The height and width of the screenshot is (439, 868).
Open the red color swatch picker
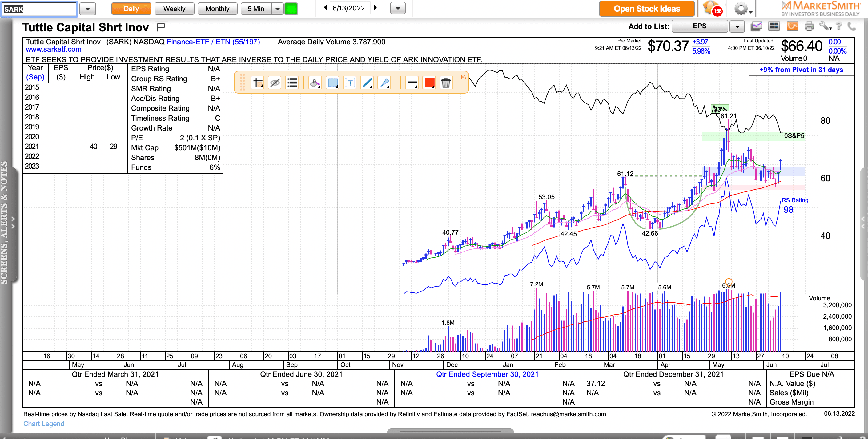pyautogui.click(x=429, y=83)
